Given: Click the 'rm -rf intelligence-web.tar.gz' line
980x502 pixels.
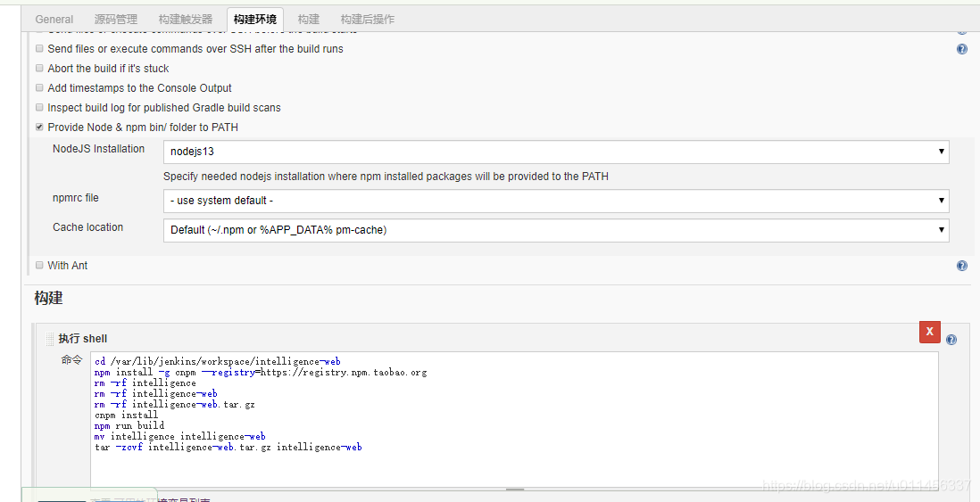Looking at the screenshot, I should [174, 405].
